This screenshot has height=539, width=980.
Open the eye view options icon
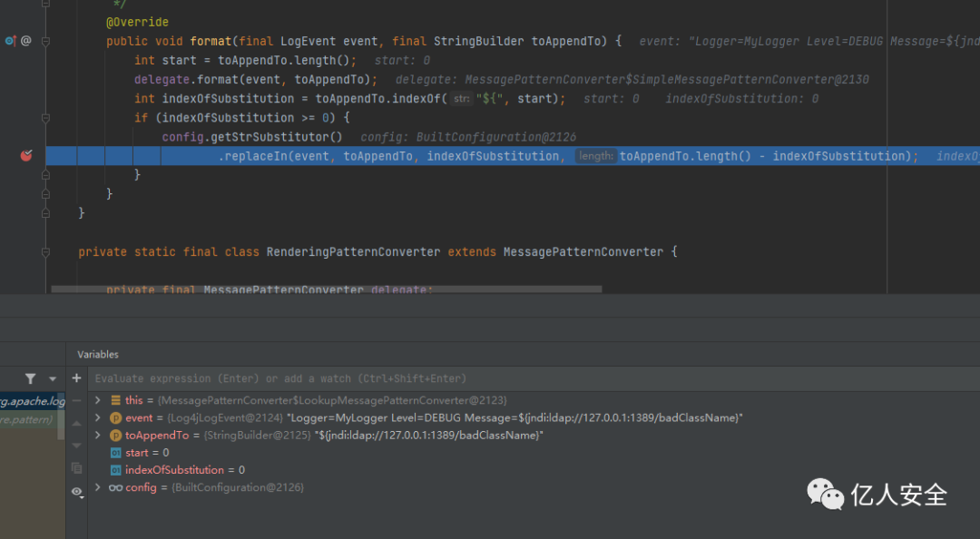click(x=77, y=492)
